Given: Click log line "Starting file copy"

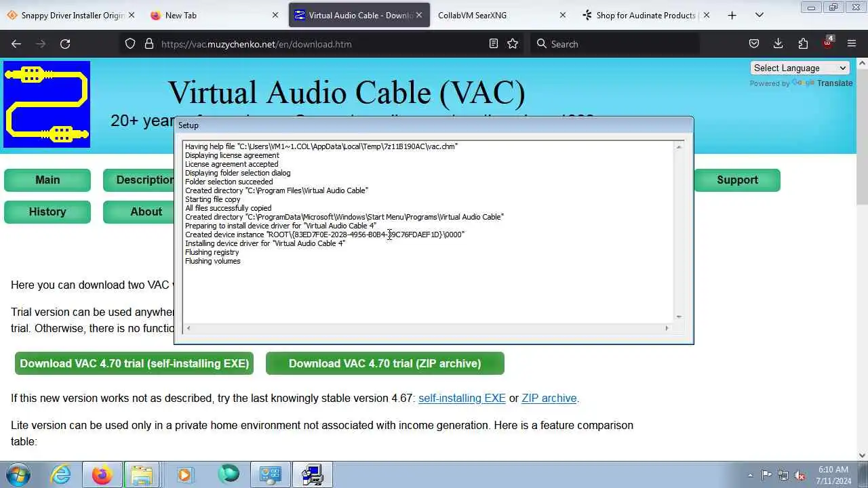Looking at the screenshot, I should click(213, 199).
